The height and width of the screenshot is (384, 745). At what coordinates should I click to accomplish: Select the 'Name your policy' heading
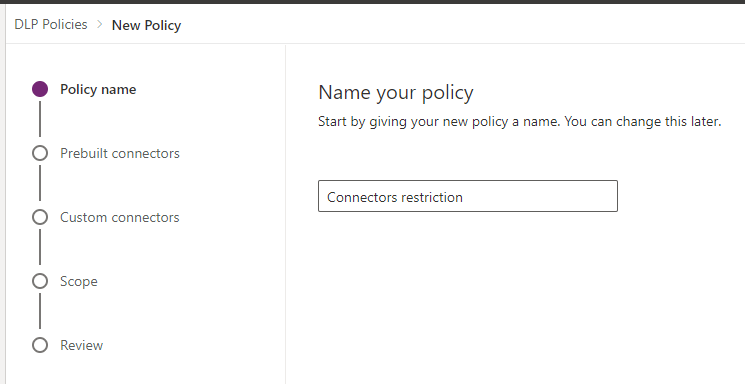396,93
